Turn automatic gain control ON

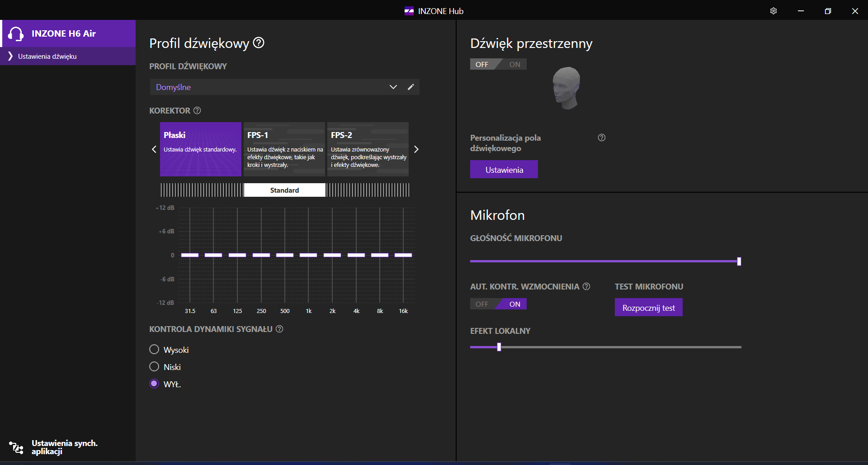514,304
